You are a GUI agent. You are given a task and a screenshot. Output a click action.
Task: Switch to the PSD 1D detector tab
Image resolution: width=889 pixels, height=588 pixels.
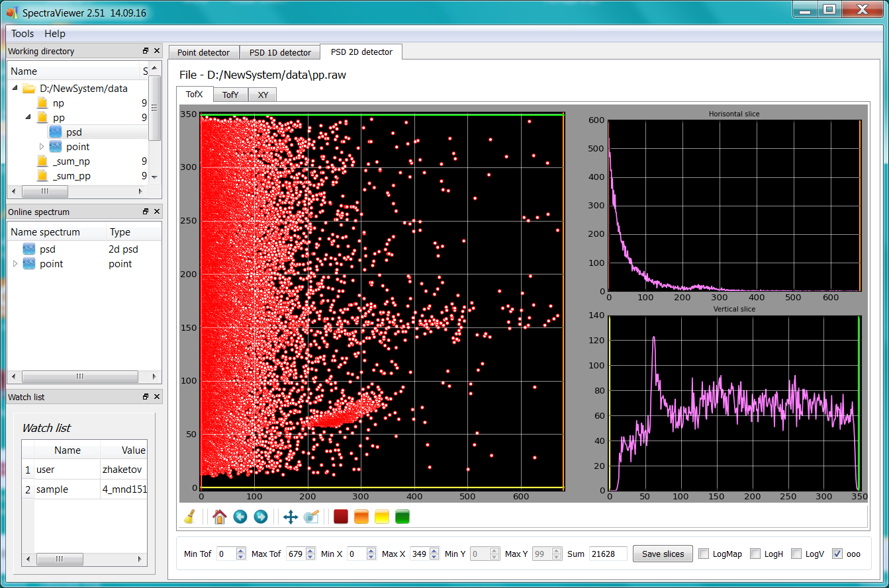(x=280, y=52)
